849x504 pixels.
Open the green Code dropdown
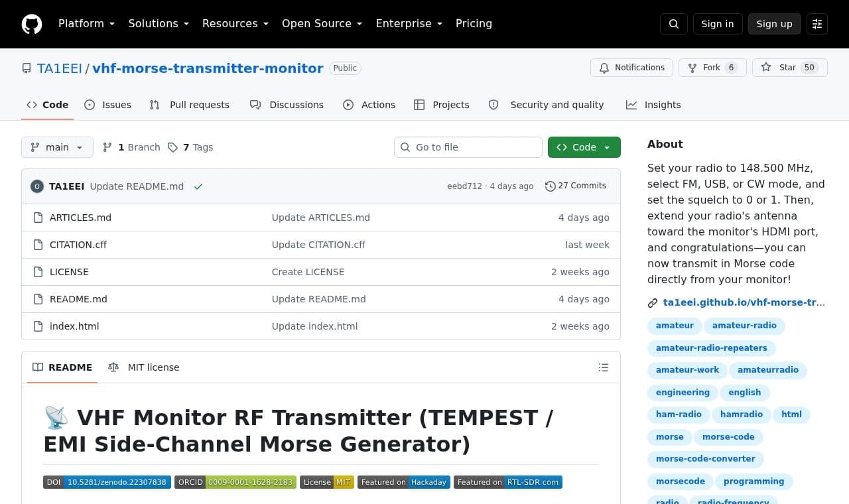(x=584, y=147)
